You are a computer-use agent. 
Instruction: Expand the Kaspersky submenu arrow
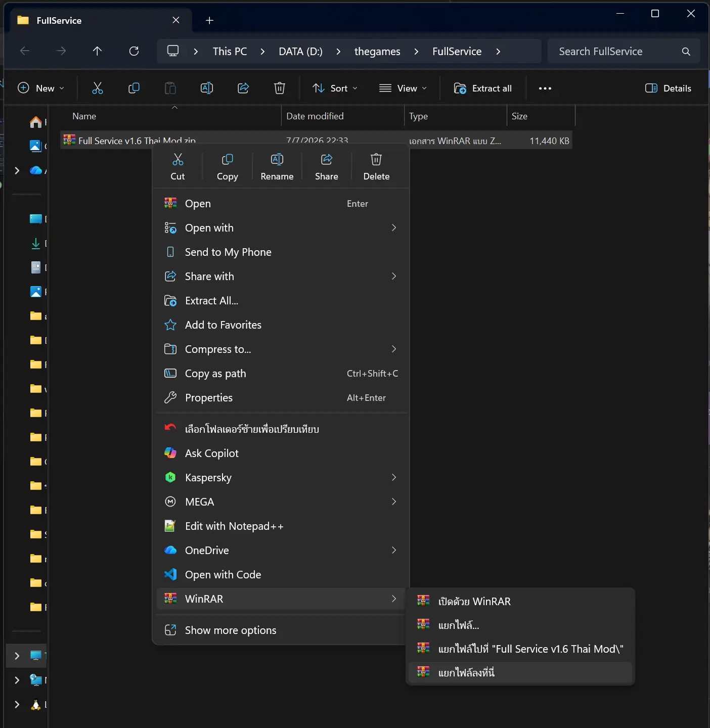pyautogui.click(x=394, y=478)
